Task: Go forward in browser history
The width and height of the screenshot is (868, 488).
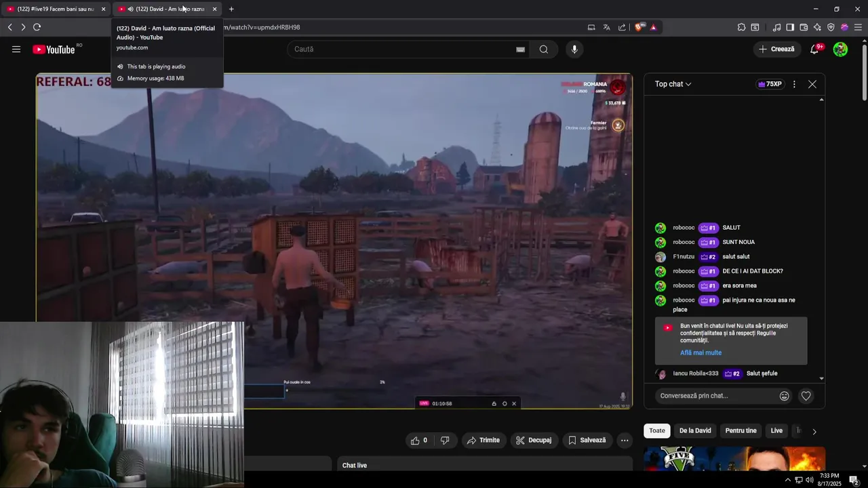Action: 23,27
